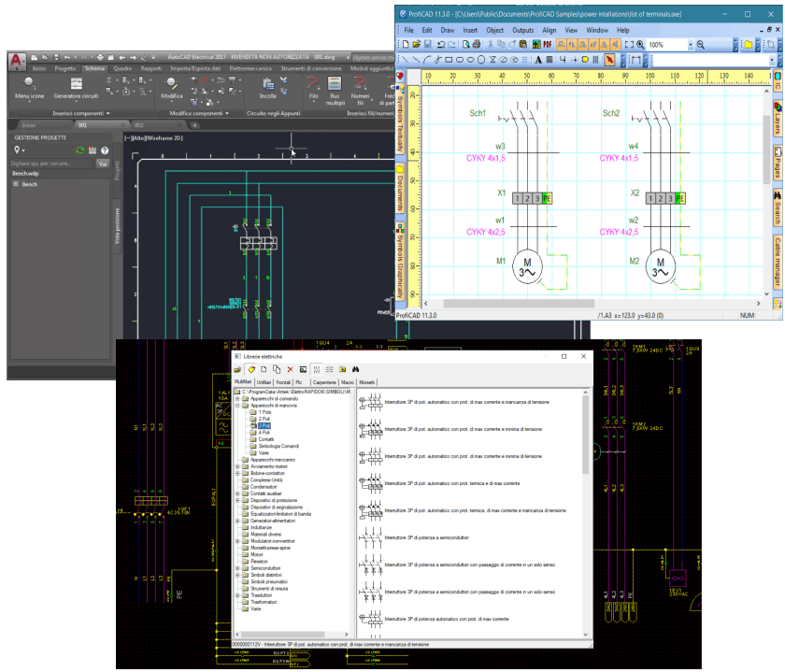785x672 pixels.
Task: Click the Filo button in AutoCAD ribbon
Action: 313,88
